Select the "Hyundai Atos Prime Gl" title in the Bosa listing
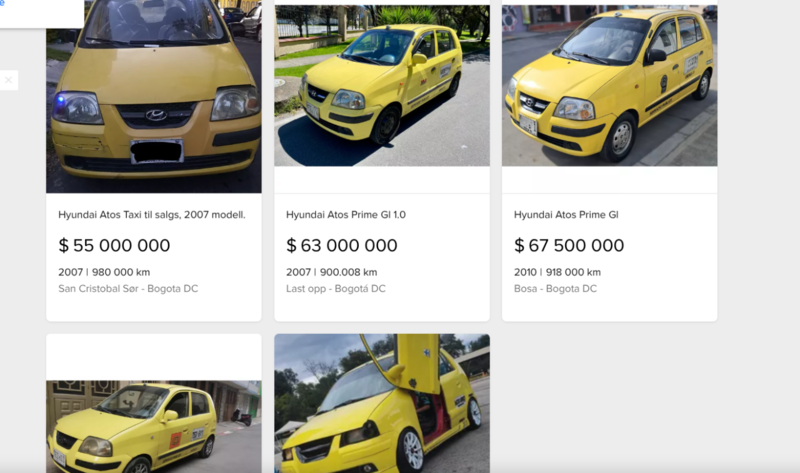This screenshot has width=800, height=473. pos(566,215)
